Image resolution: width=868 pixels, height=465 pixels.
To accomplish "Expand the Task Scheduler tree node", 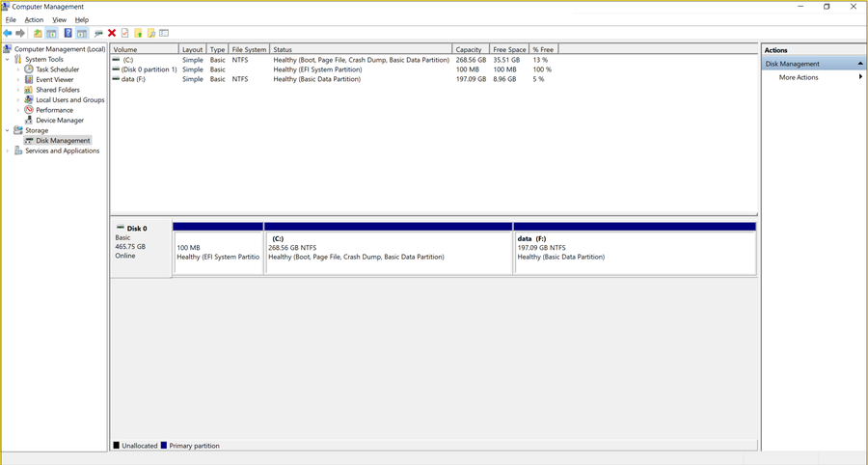I will coord(17,69).
